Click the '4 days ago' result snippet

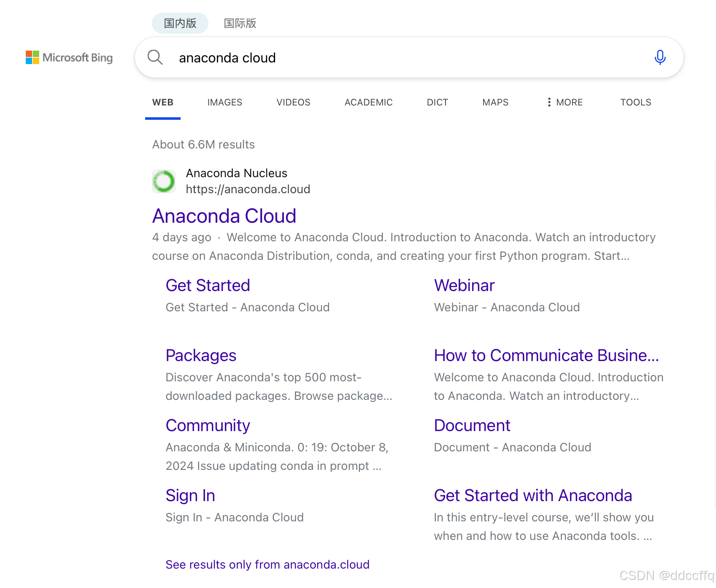pos(404,246)
